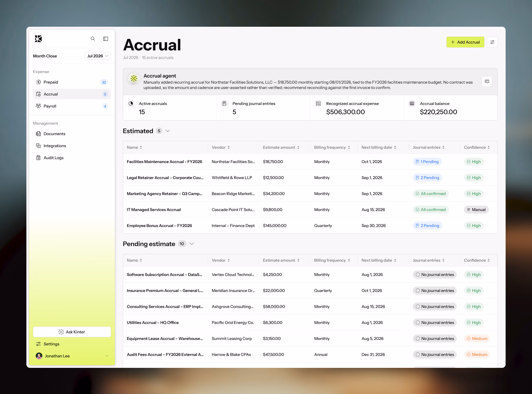The height and width of the screenshot is (394, 532).
Task: Sort Estimated table by Vendor arrows
Action: click(229, 147)
